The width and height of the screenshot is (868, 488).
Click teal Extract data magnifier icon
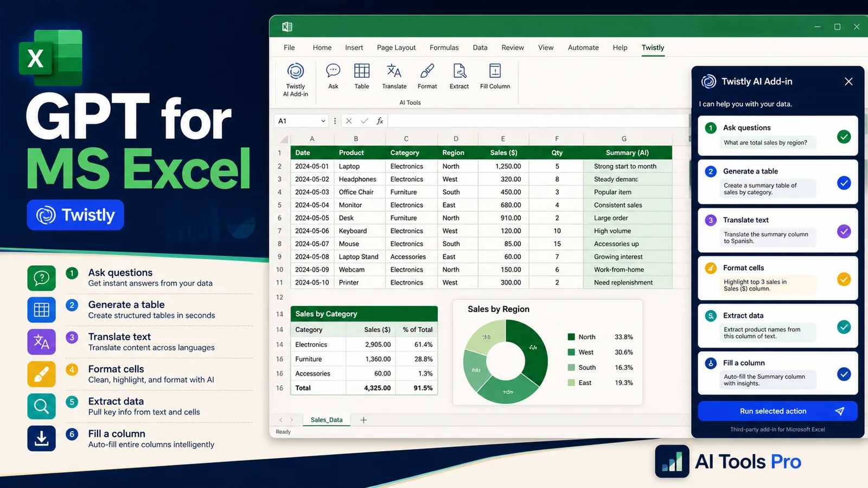click(41, 406)
